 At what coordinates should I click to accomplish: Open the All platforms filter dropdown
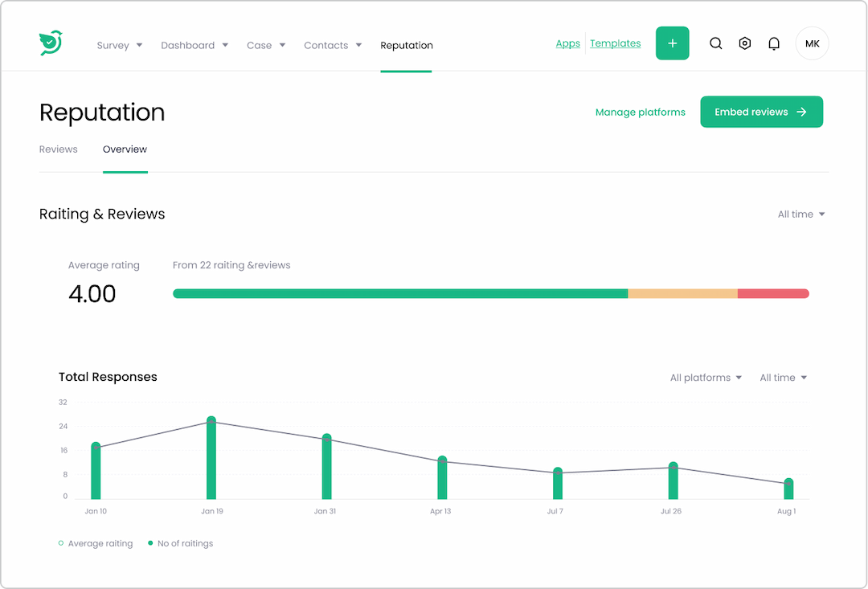click(x=706, y=378)
